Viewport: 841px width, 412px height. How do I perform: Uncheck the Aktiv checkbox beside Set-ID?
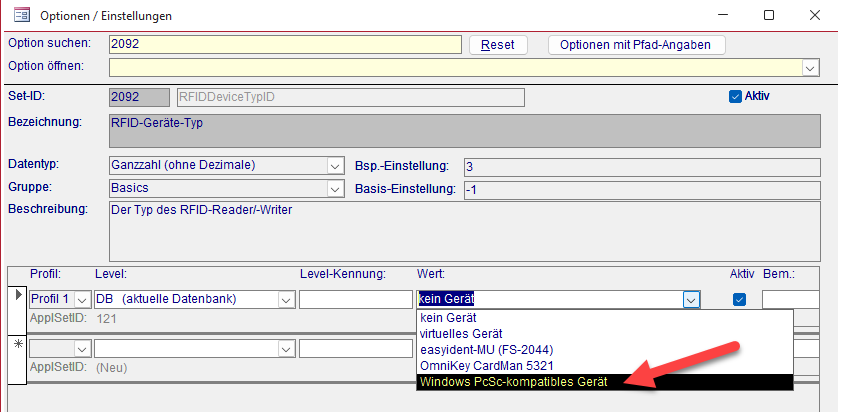735,97
